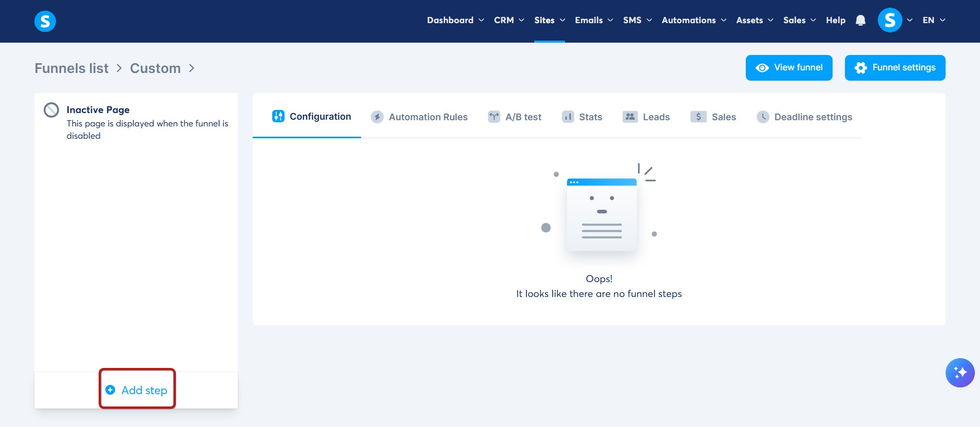Click the plus icon beside Add step

pyautogui.click(x=110, y=390)
